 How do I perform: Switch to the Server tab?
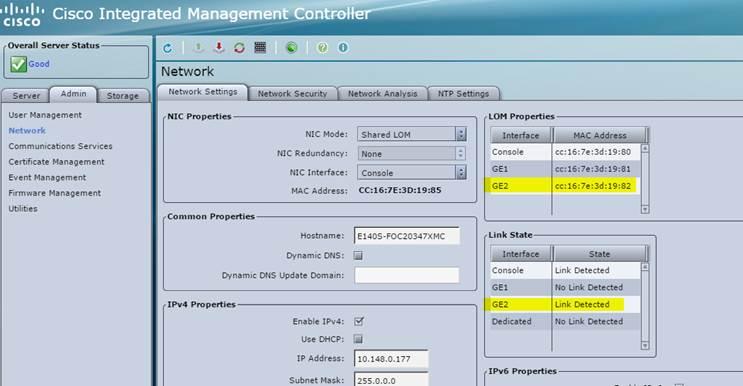click(x=26, y=96)
